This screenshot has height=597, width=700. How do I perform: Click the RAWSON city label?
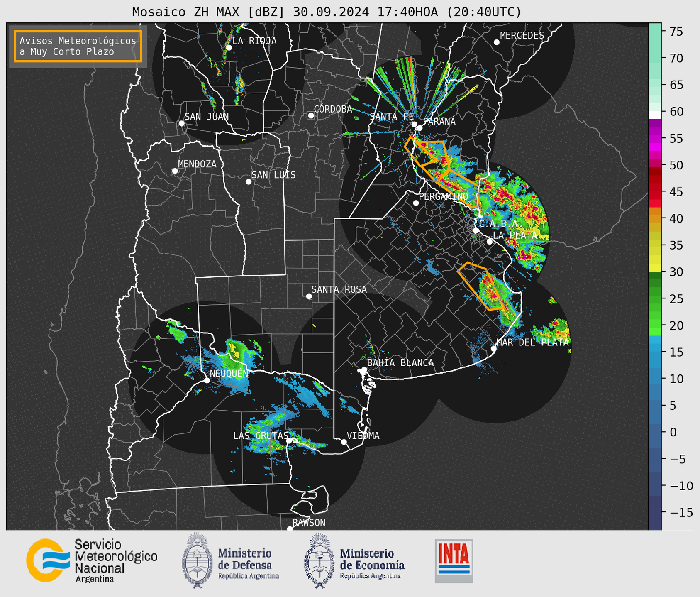coord(309,523)
